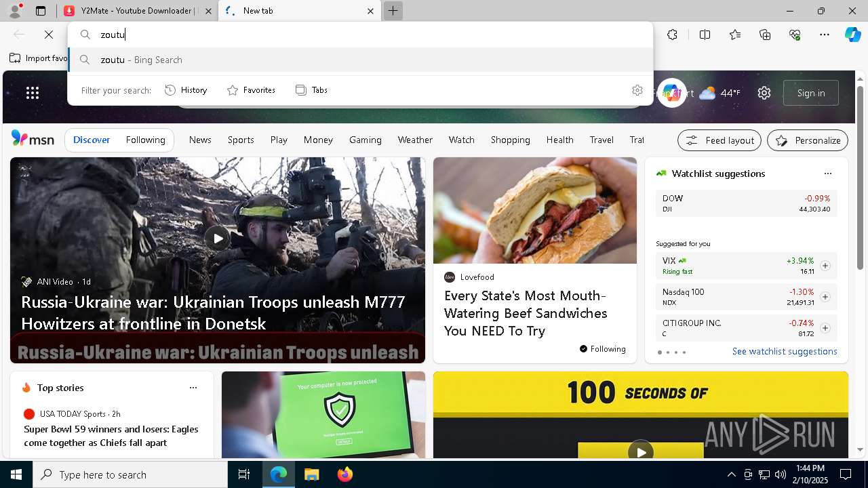The width and height of the screenshot is (868, 488).
Task: Click the Sign in button
Action: click(x=811, y=93)
